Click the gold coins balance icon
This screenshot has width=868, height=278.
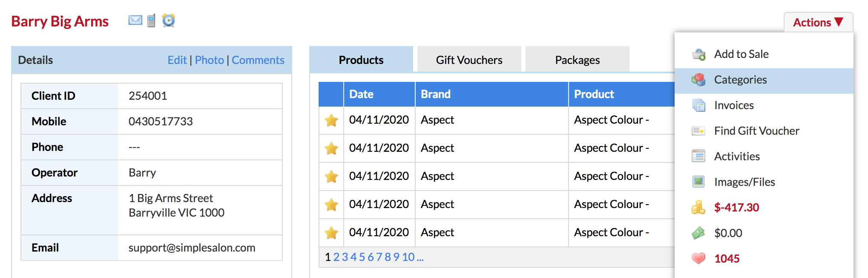click(698, 208)
